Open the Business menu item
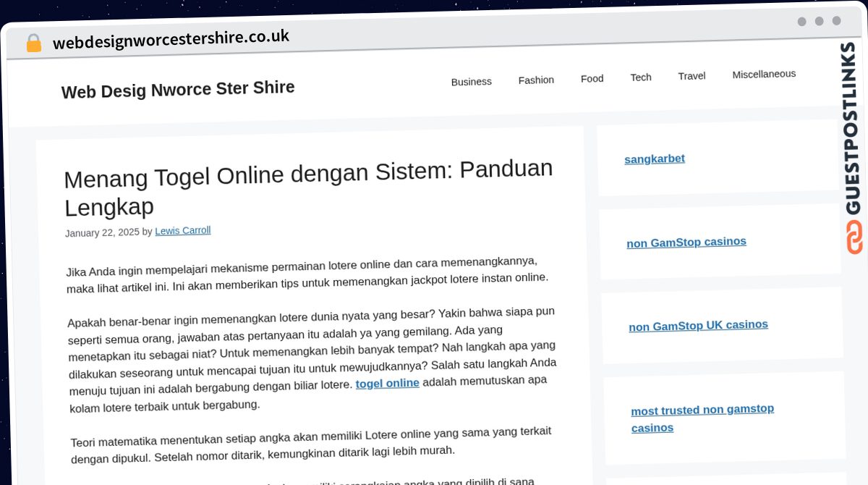This screenshot has height=485, width=868. tap(471, 82)
